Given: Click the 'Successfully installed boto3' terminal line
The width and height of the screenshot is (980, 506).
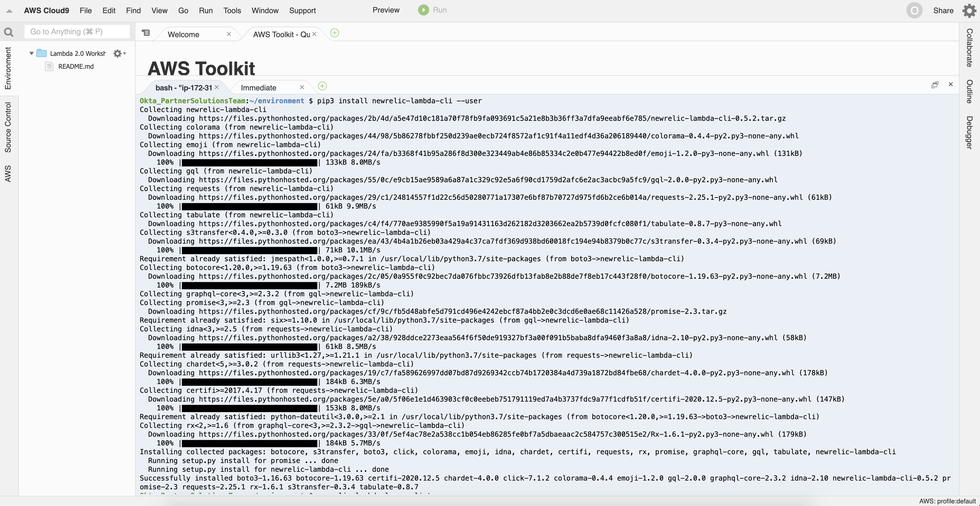Looking at the screenshot, I should 545,482.
